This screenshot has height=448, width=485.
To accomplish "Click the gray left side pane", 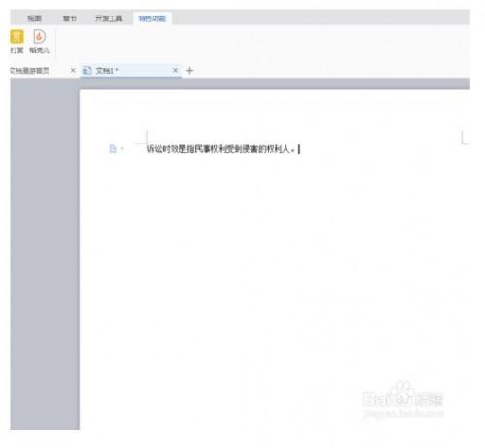I will [x=45, y=254].
